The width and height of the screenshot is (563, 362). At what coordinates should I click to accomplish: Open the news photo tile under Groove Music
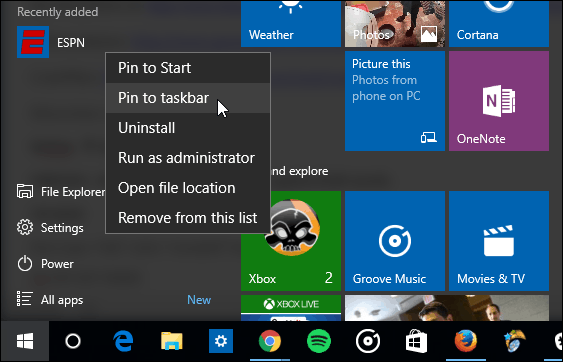pos(447,308)
